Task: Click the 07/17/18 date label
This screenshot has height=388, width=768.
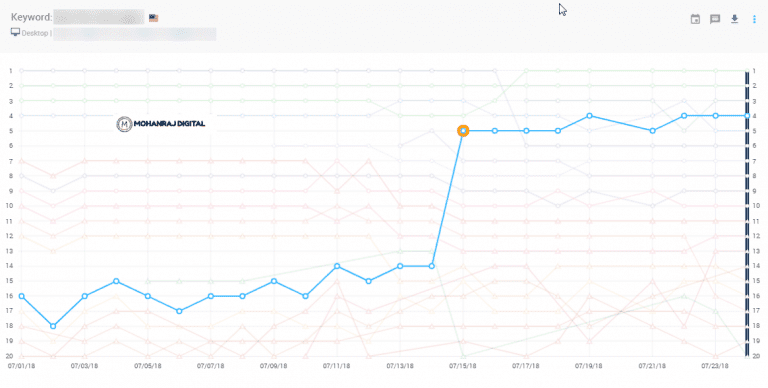Action: point(526,366)
